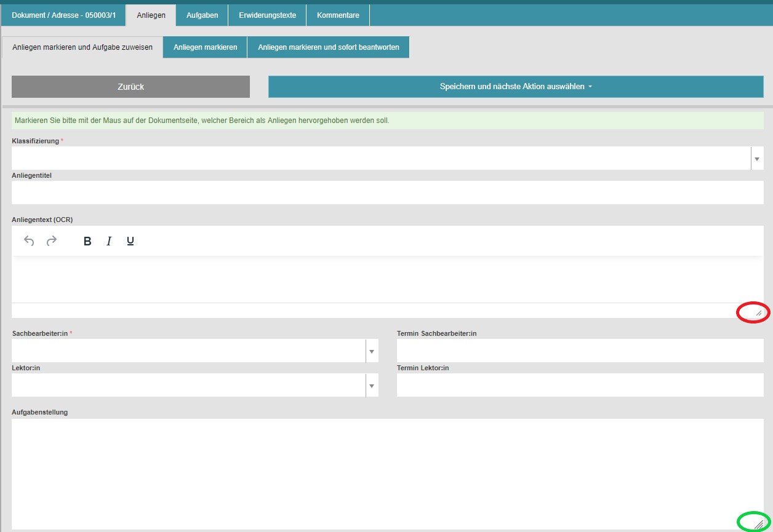The width and height of the screenshot is (773, 532).
Task: Select the Dokument / Adresse - 050003/1 tab
Action: point(63,15)
